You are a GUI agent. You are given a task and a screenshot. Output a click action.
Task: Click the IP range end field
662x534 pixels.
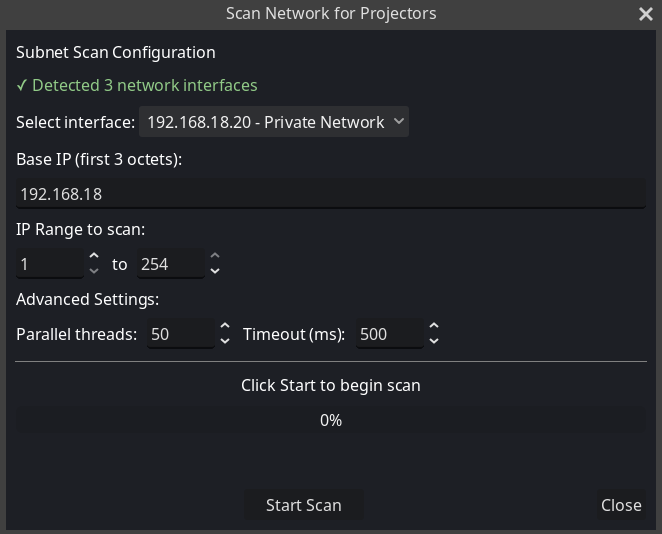170,265
